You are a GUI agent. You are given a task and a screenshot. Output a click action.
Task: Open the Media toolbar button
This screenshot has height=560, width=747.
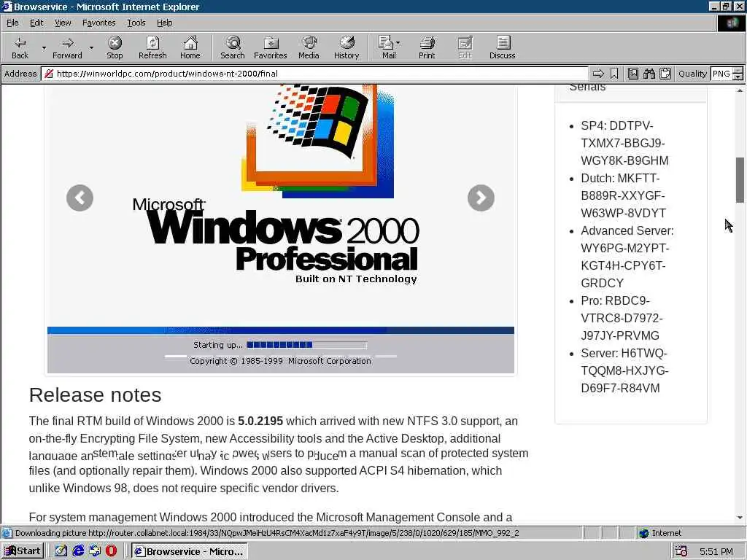click(x=309, y=47)
